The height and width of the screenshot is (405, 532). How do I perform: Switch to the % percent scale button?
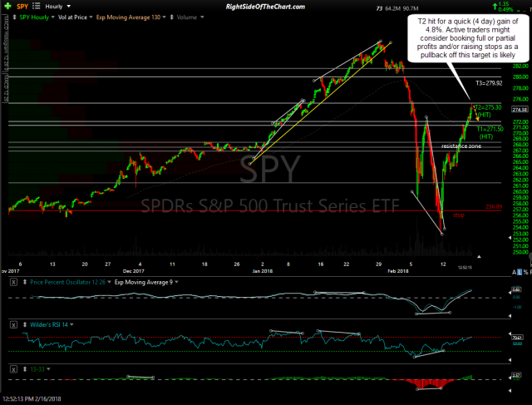pyautogui.click(x=525, y=272)
